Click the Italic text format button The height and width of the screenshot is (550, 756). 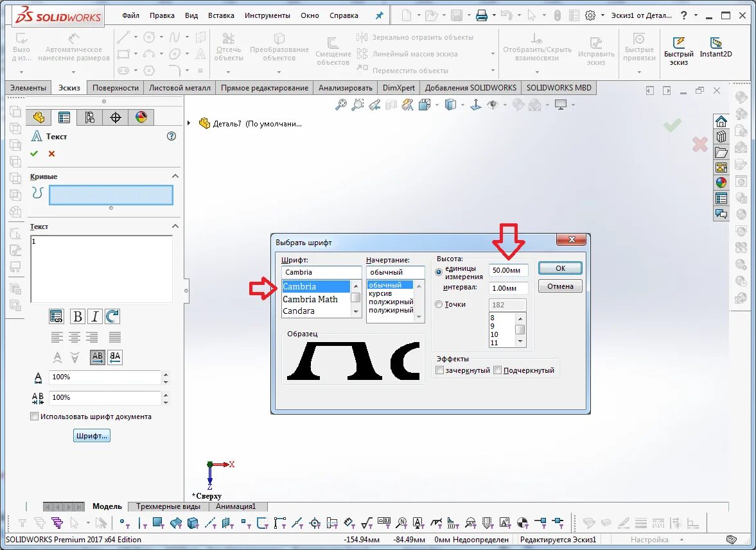tap(95, 316)
